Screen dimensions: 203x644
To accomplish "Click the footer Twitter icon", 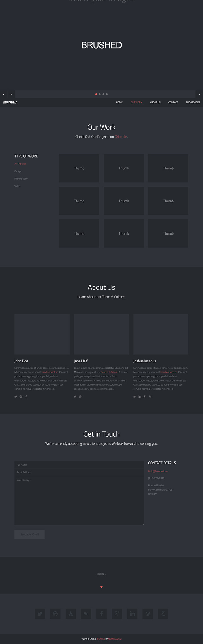I will tap(40, 613).
